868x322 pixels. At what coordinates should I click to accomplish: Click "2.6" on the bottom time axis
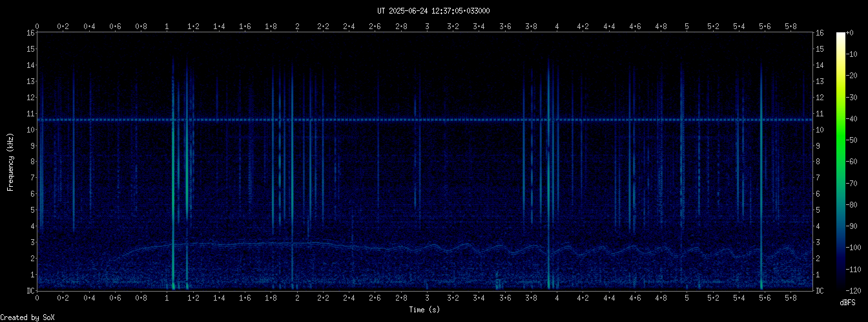375,298
